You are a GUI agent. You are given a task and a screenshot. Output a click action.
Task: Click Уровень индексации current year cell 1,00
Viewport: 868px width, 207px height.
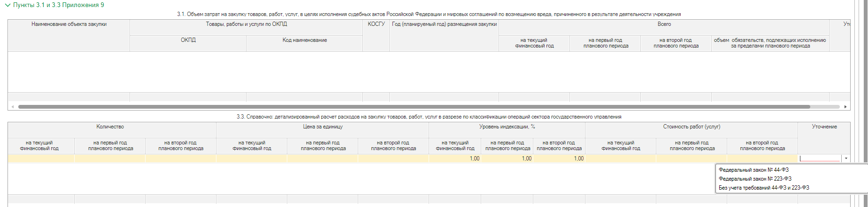coord(455,159)
